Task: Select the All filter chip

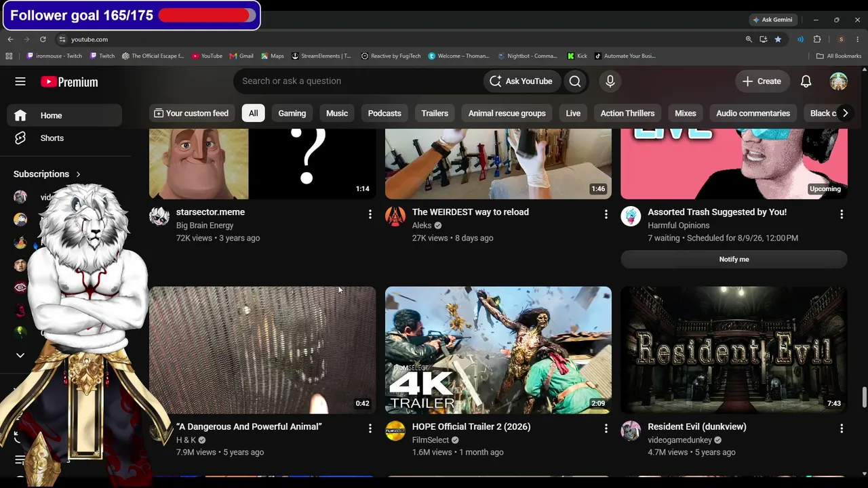Action: coord(253,113)
